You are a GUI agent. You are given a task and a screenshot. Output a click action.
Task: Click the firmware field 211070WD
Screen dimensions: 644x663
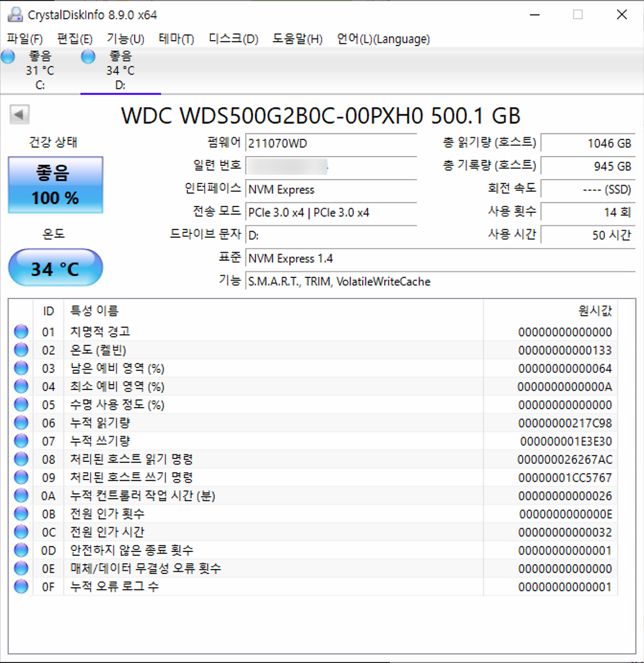click(x=331, y=143)
